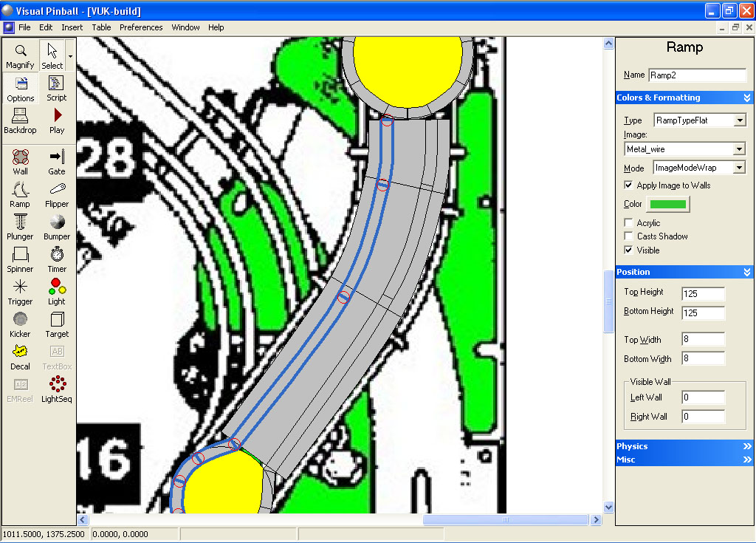756x543 pixels.
Task: Click the Top Height input field
Action: point(703,294)
